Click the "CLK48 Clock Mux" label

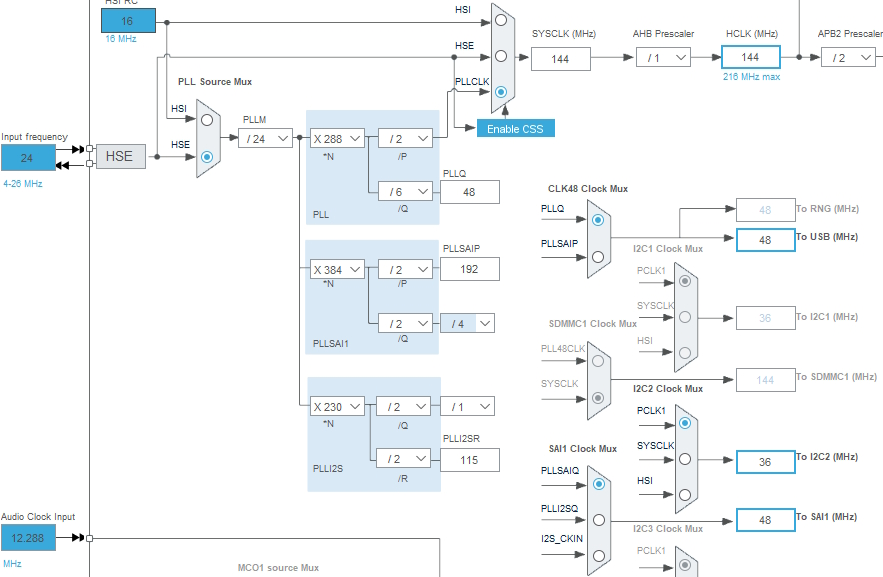click(x=588, y=189)
